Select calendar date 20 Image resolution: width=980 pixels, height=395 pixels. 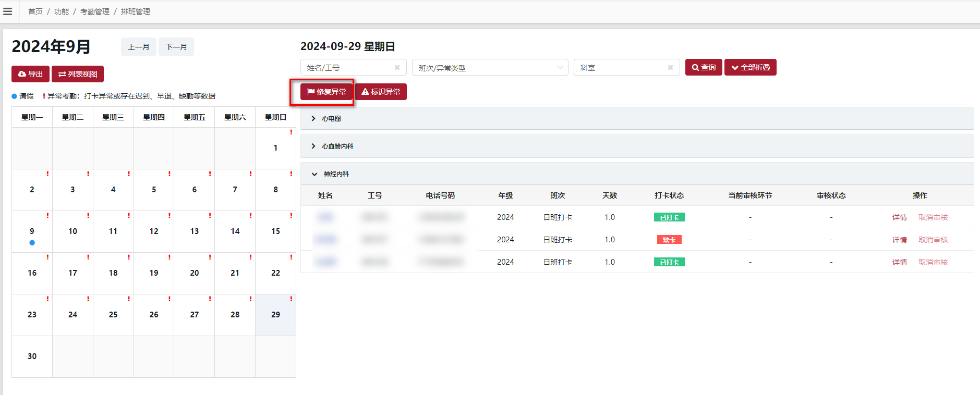195,273
